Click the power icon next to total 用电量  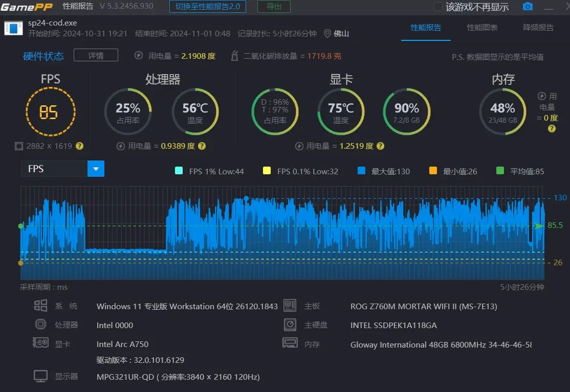[139, 56]
